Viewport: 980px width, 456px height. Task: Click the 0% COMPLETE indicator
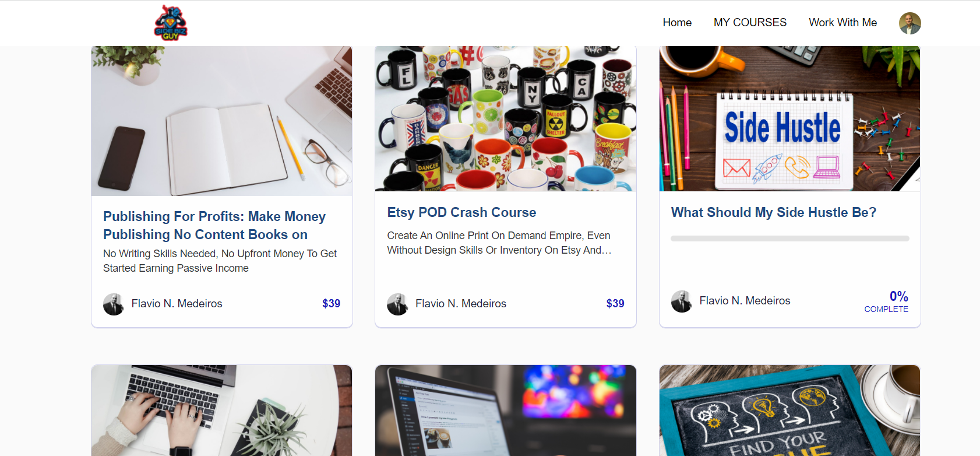tap(886, 301)
